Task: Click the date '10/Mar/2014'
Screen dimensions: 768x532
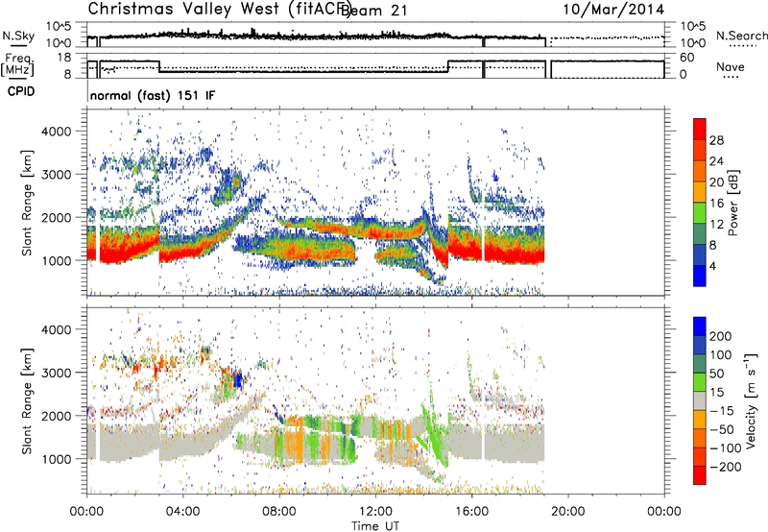Action: click(613, 10)
